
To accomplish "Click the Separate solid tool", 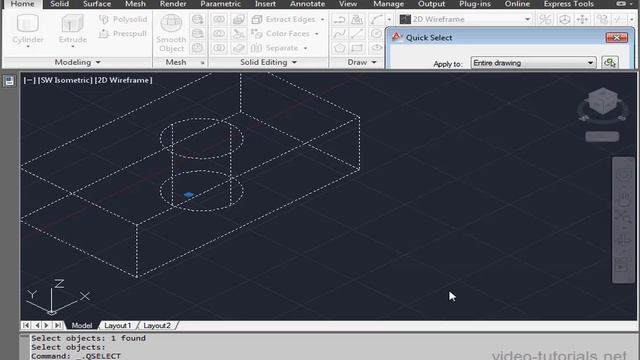I will click(x=275, y=48).
